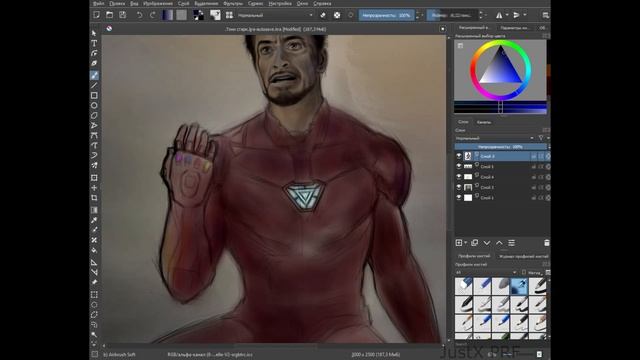
Task: Open layer properties from layers toolbar
Action: pyautogui.click(x=511, y=243)
